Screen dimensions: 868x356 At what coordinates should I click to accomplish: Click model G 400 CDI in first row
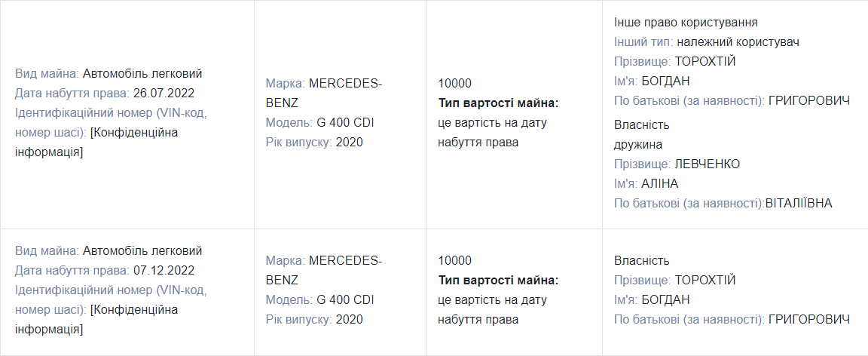tap(345, 122)
